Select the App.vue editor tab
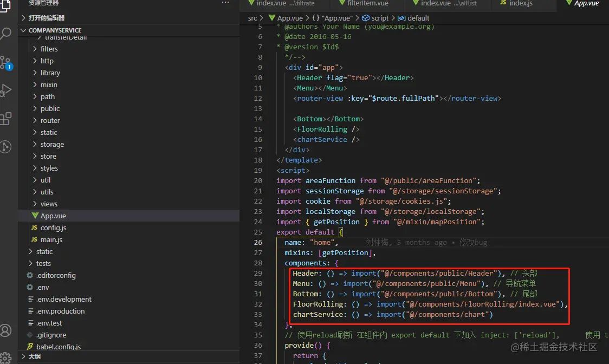Viewport: 609px width, 364px height. (x=582, y=3)
